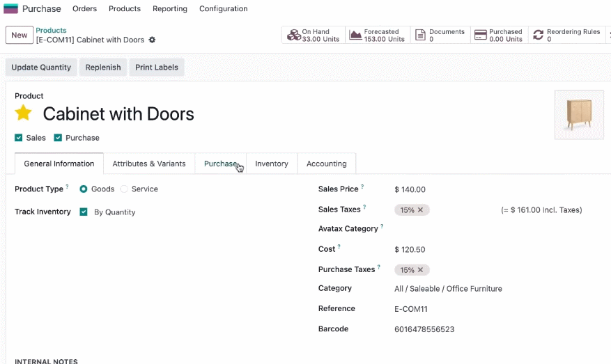Switch to the Inventory tab
Image resolution: width=611 pixels, height=364 pixels.
coord(272,164)
